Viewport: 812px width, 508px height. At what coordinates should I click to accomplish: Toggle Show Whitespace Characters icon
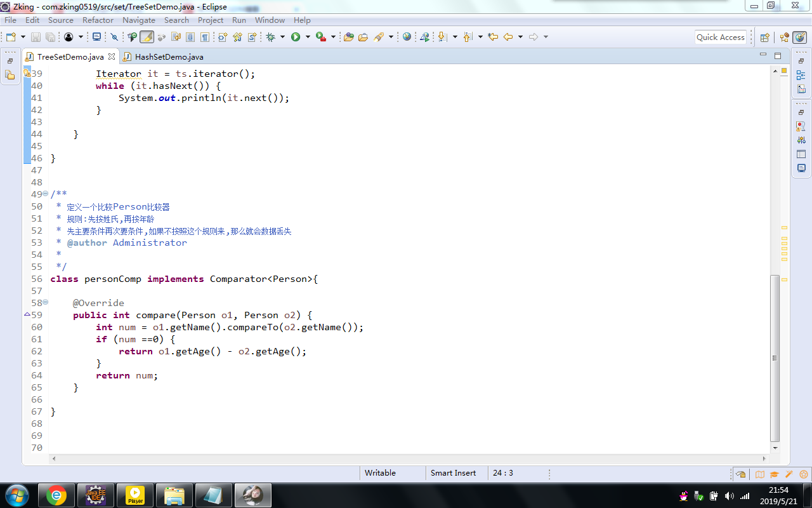pyautogui.click(x=205, y=37)
